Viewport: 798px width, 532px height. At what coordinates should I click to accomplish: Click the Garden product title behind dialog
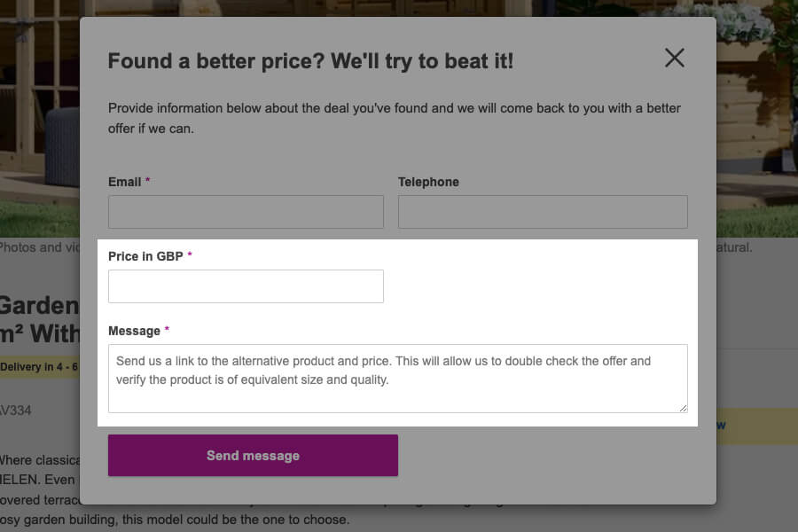click(x=40, y=306)
